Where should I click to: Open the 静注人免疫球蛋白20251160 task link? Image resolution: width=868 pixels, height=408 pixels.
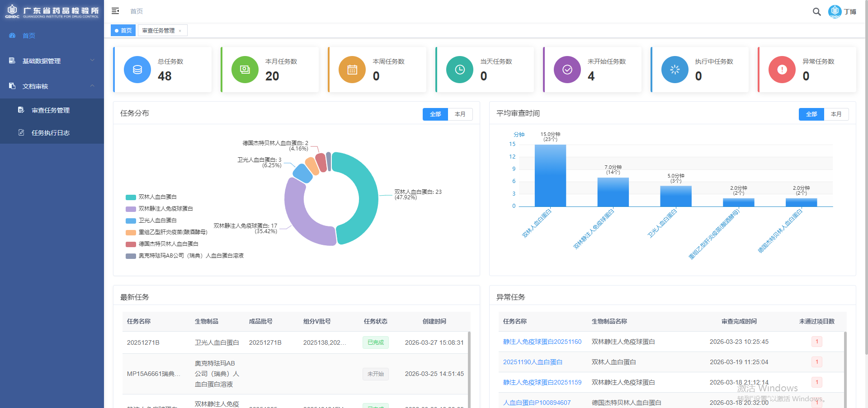click(x=542, y=342)
